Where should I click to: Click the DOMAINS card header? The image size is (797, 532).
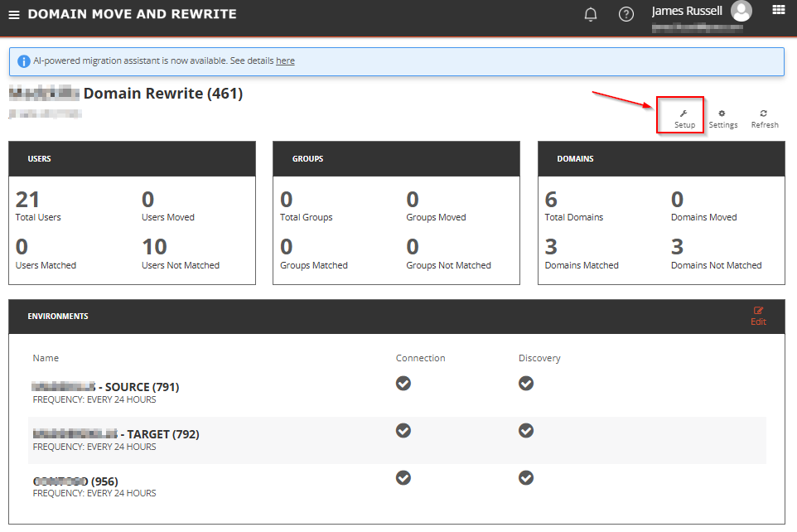pos(661,158)
